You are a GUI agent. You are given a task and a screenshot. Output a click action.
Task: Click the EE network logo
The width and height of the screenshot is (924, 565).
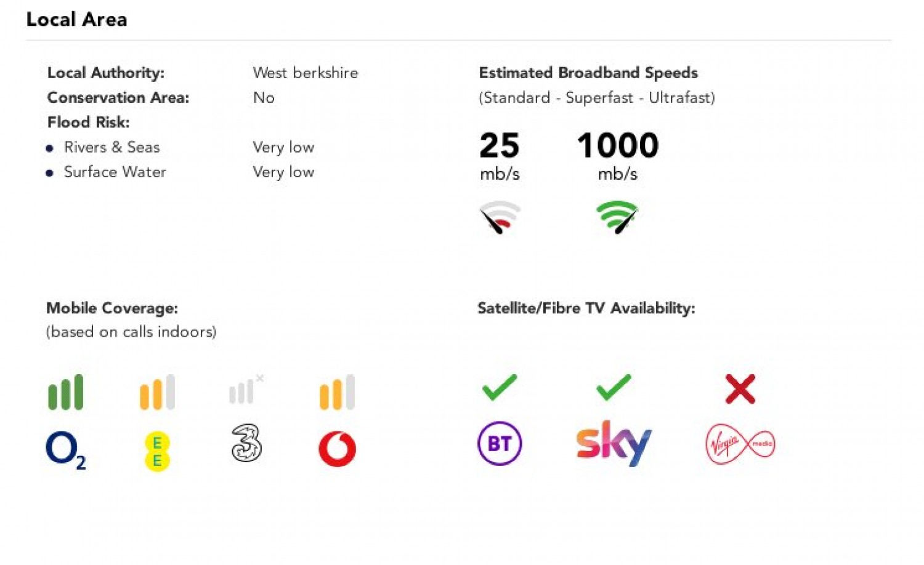tap(157, 451)
